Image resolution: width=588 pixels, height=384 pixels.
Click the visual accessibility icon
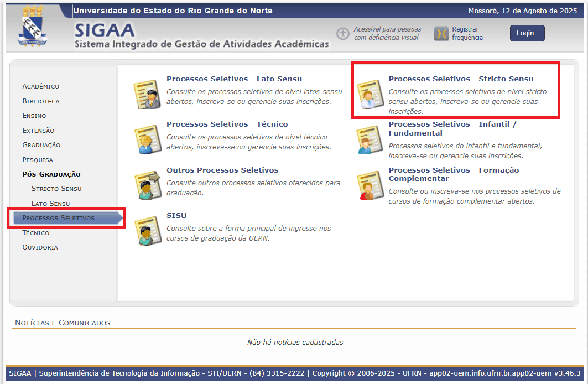pyautogui.click(x=344, y=33)
